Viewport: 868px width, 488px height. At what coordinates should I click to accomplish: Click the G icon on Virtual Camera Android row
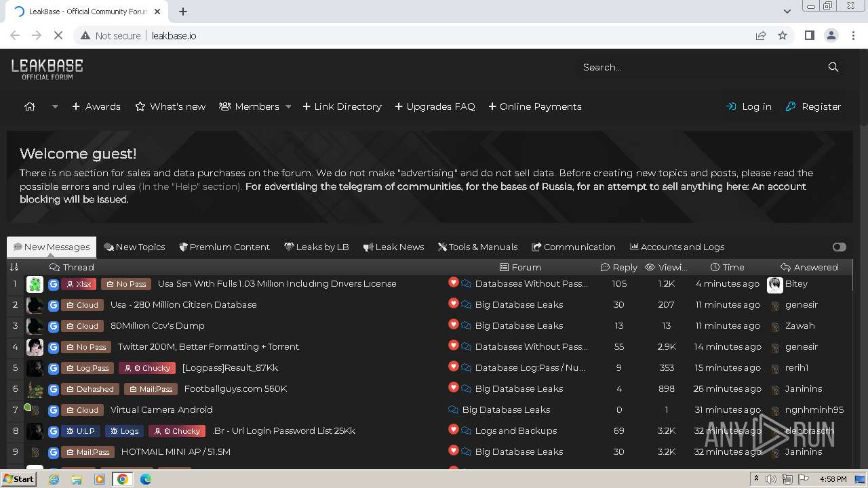54,410
